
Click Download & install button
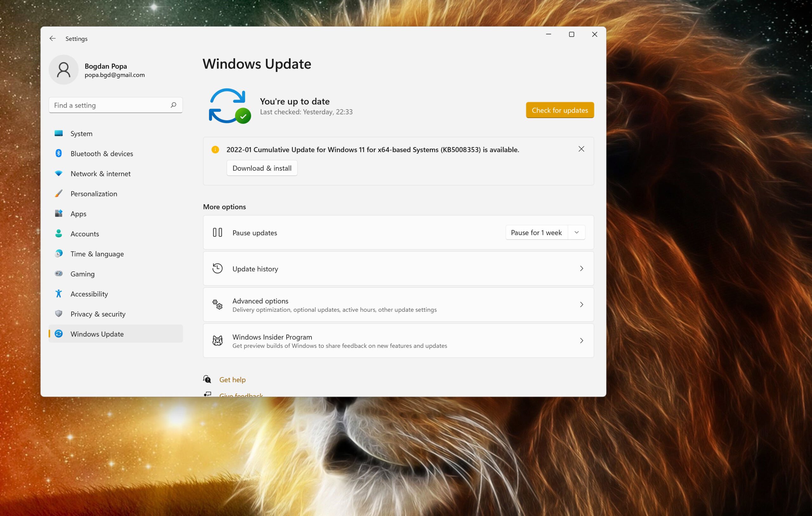[262, 168]
